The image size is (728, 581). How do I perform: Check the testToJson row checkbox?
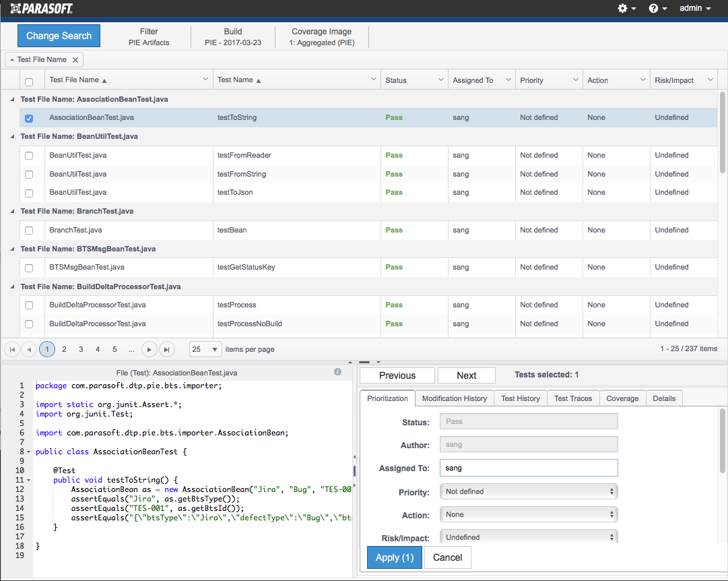coord(29,193)
